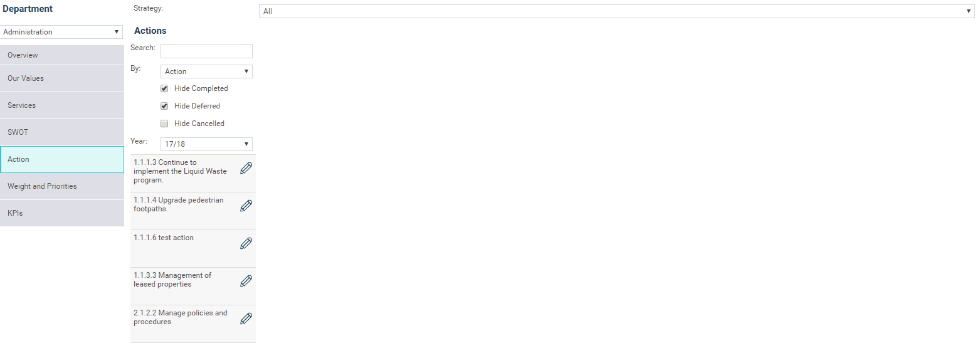980x348 pixels.
Task: Open Weight and Priorities section
Action: tap(62, 186)
